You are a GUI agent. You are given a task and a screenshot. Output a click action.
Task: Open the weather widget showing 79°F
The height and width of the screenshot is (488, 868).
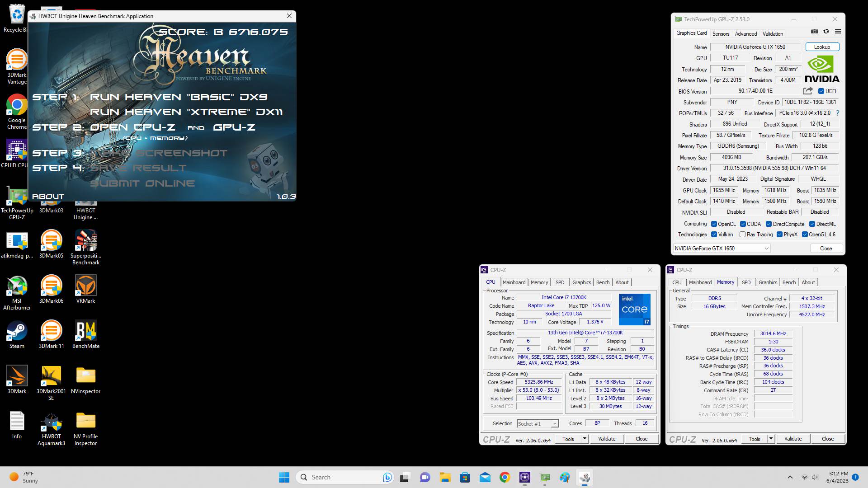24,477
